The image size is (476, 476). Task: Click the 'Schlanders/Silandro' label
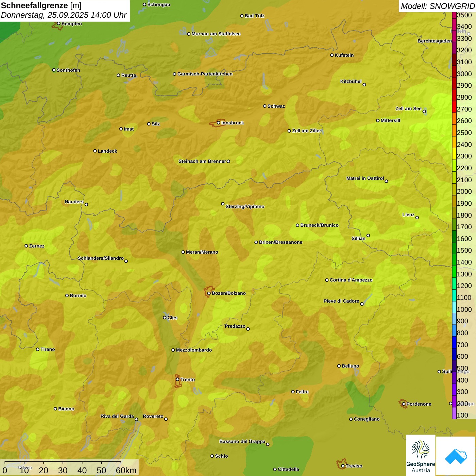click(x=101, y=258)
